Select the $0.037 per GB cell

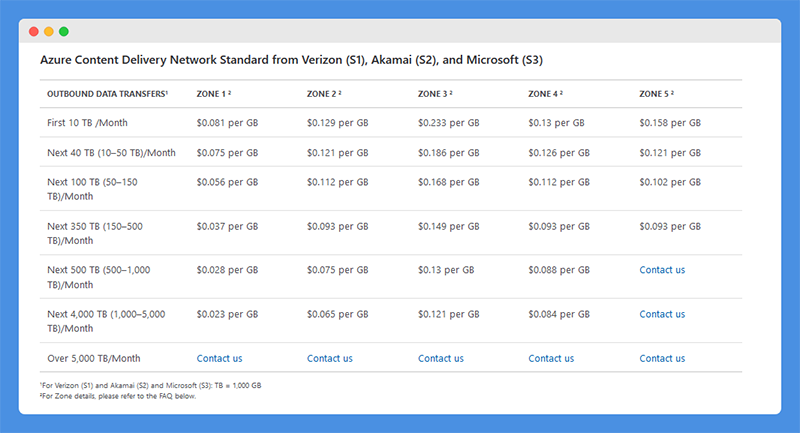tap(227, 226)
